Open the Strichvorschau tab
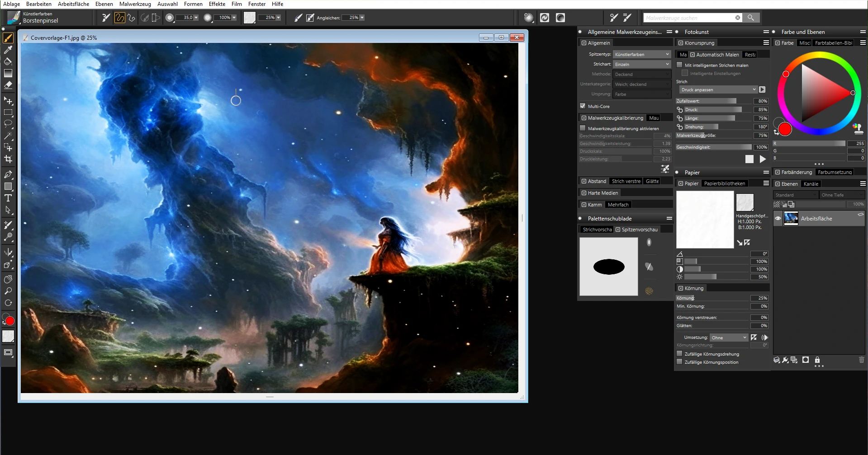Image resolution: width=868 pixels, height=455 pixels. [x=597, y=230]
